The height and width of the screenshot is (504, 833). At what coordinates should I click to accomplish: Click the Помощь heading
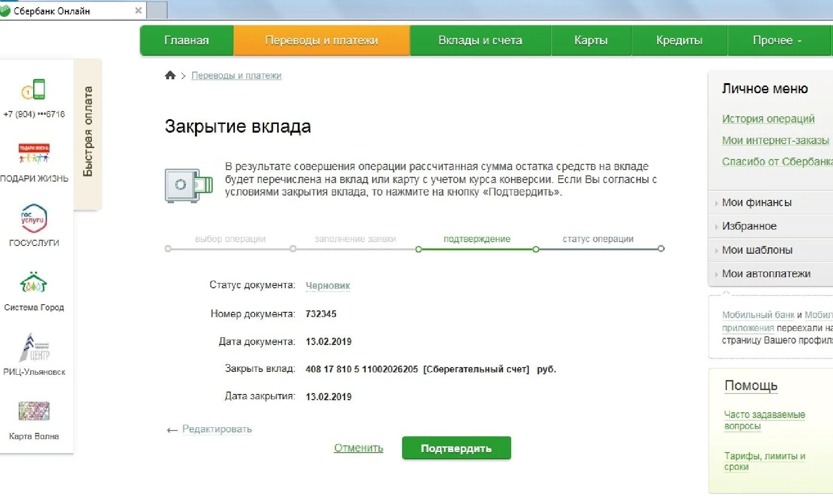coord(751,385)
